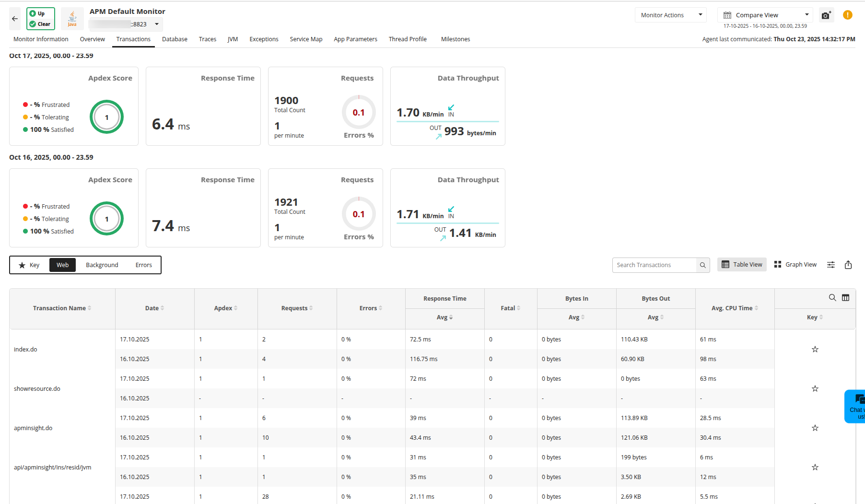
Task: Sort by Avg. CPU Time column
Action: [x=735, y=308]
